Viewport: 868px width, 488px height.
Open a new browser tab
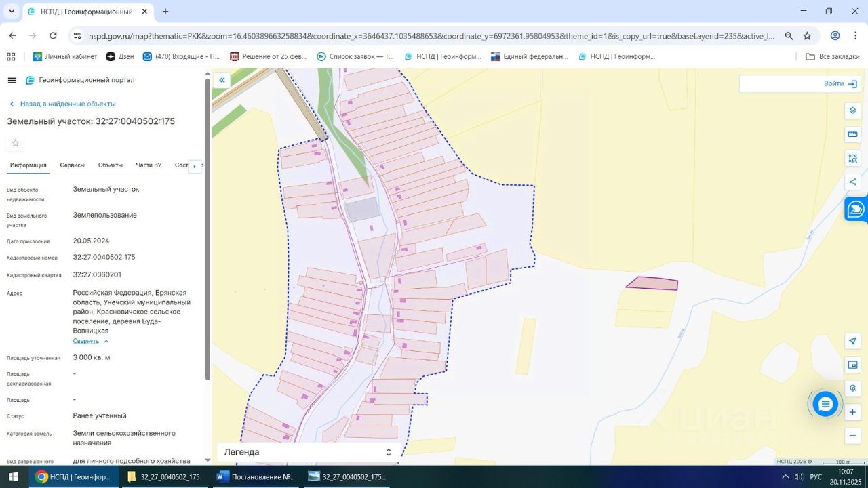165,12
